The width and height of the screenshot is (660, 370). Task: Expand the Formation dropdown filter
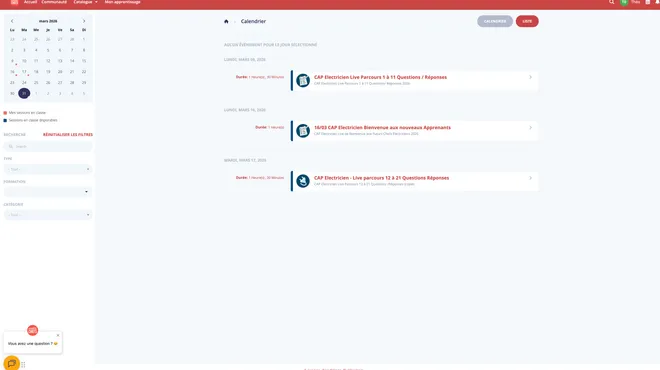coord(48,192)
